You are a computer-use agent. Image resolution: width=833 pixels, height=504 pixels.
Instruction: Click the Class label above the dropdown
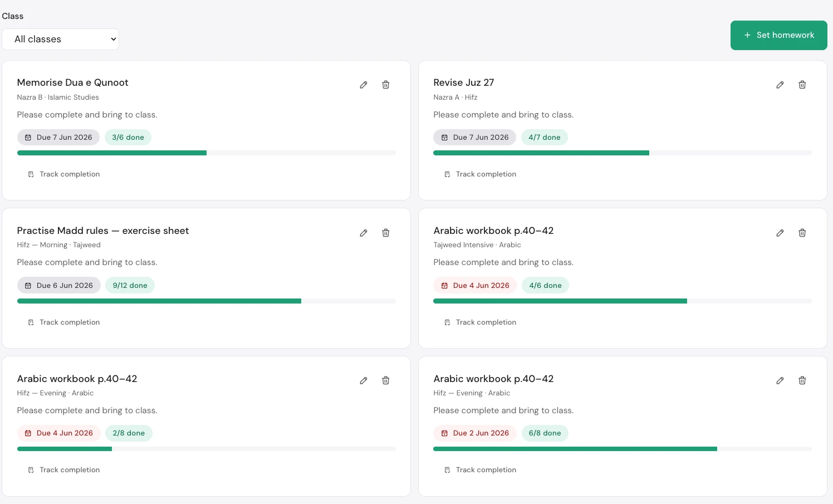[13, 16]
